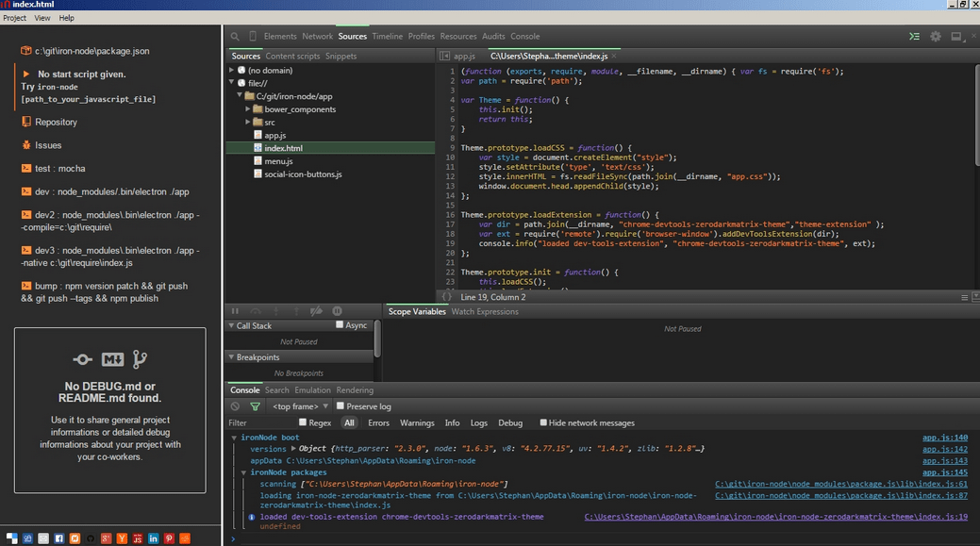Toggle the green console filter funnel icon
The height and width of the screenshot is (546, 980).
tap(255, 406)
